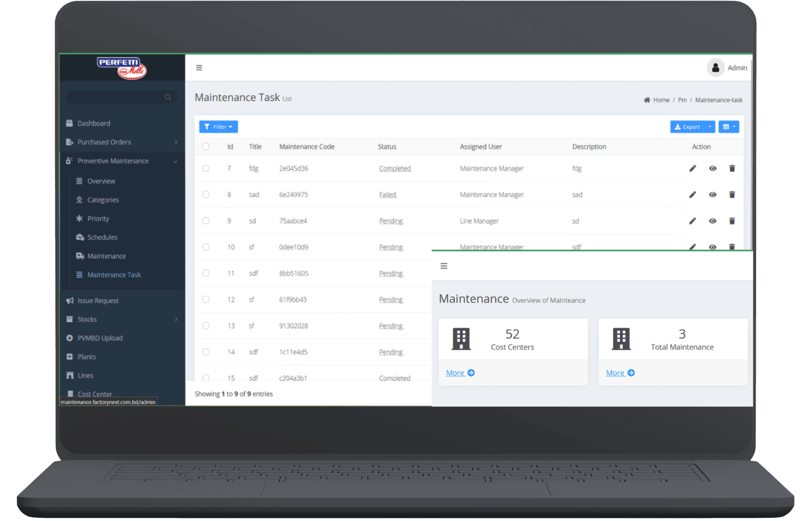Image resolution: width=812 pixels, height=521 pixels.
Task: Select the header checkbox to select all rows
Action: (206, 146)
